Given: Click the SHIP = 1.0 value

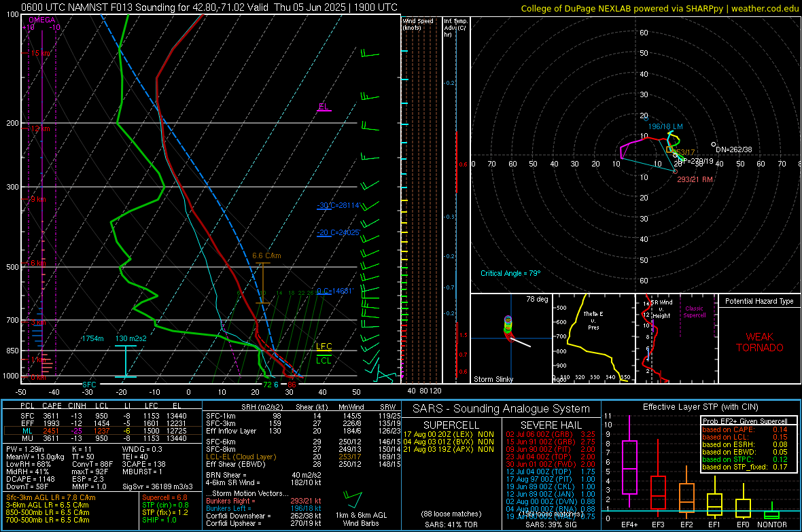Looking at the screenshot, I should tap(159, 520).
